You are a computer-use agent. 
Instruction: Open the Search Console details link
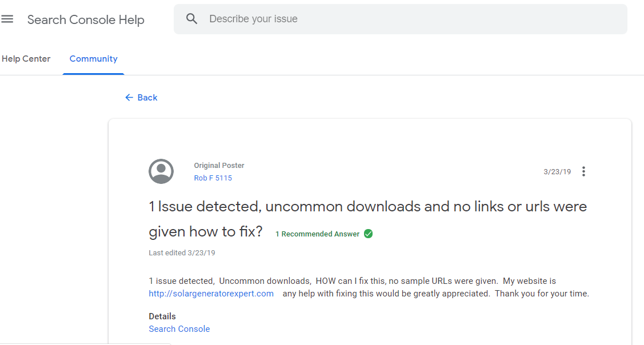click(179, 329)
